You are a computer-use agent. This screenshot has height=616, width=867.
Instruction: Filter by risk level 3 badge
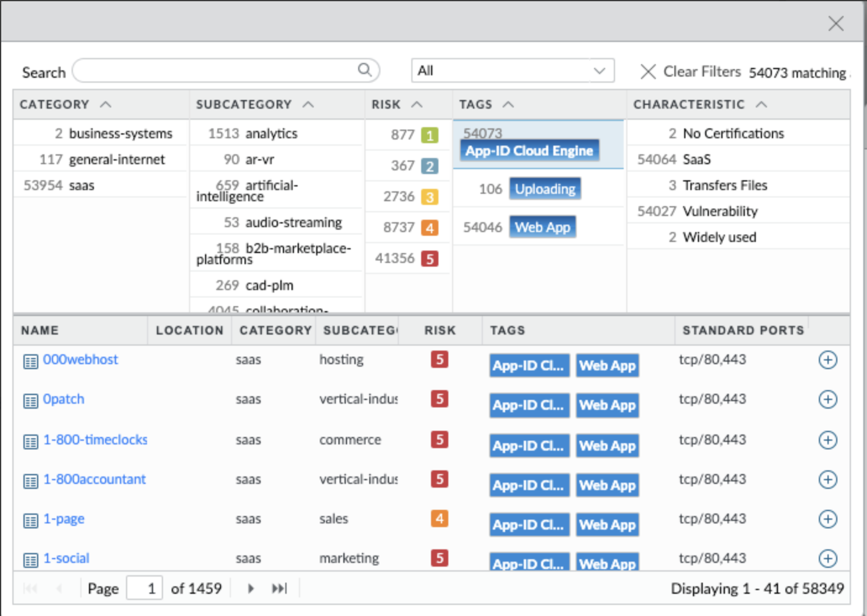pos(429,196)
